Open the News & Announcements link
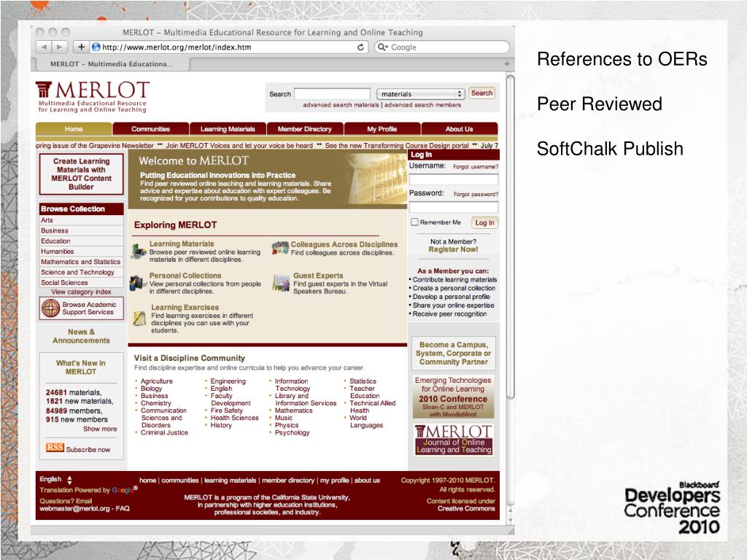The height and width of the screenshot is (560, 747). [81, 336]
